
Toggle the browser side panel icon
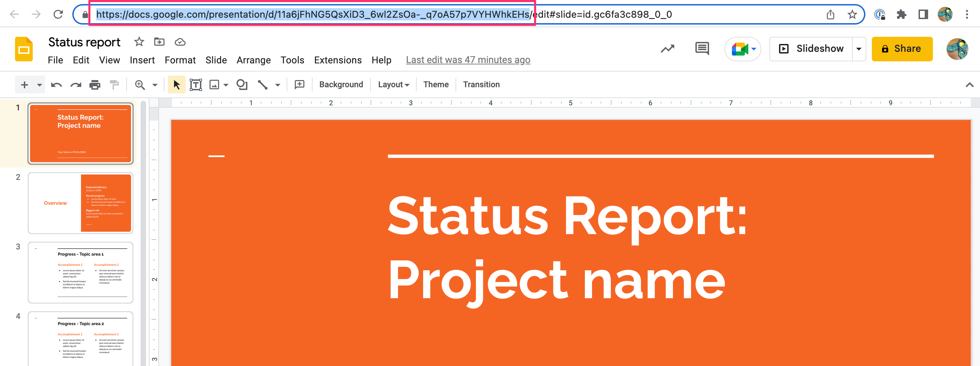[x=923, y=14]
